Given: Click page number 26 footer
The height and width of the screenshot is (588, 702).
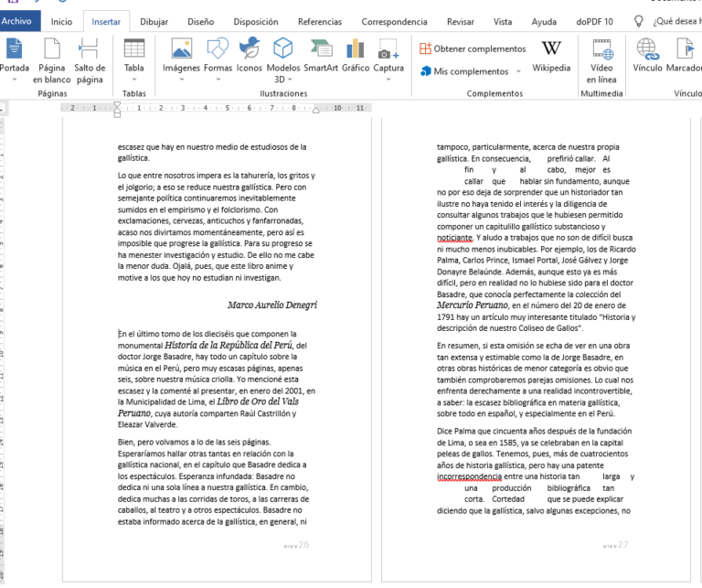Looking at the screenshot, I should (x=303, y=544).
